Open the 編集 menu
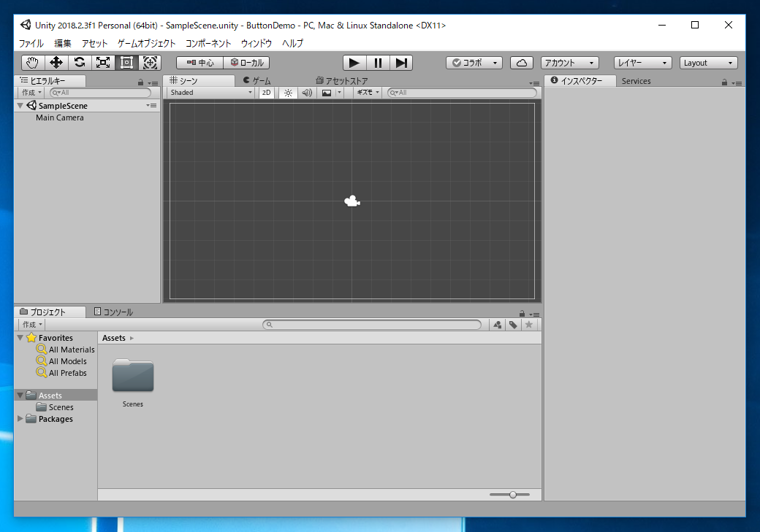Image resolution: width=760 pixels, height=532 pixels. click(63, 43)
